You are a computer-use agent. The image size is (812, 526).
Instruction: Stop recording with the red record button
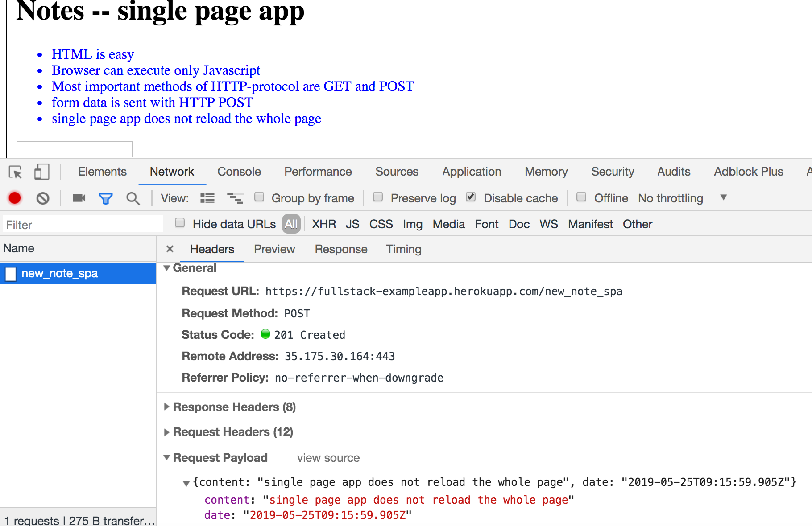15,198
